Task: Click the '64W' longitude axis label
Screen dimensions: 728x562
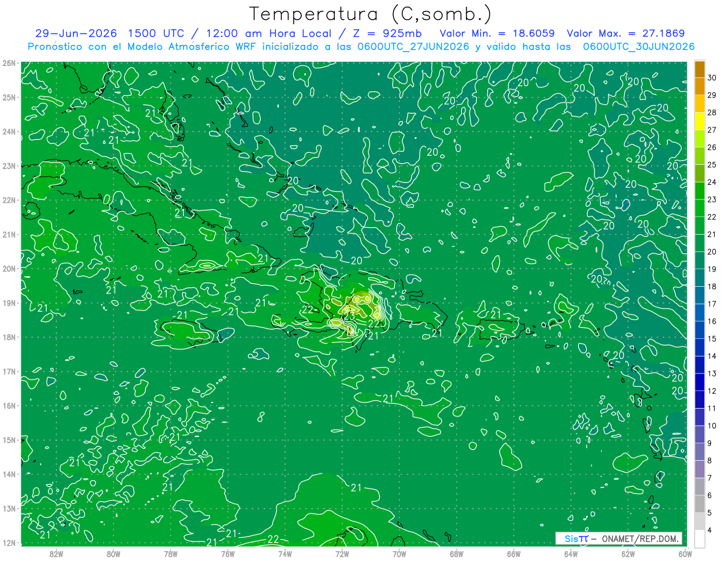Action: click(x=570, y=554)
